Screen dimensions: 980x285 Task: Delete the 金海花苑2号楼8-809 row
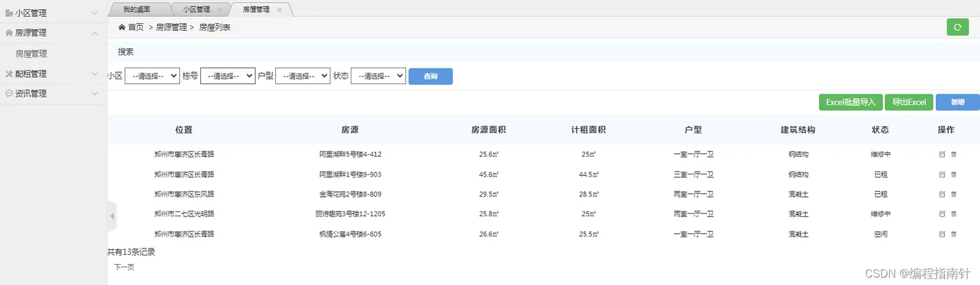click(x=953, y=194)
